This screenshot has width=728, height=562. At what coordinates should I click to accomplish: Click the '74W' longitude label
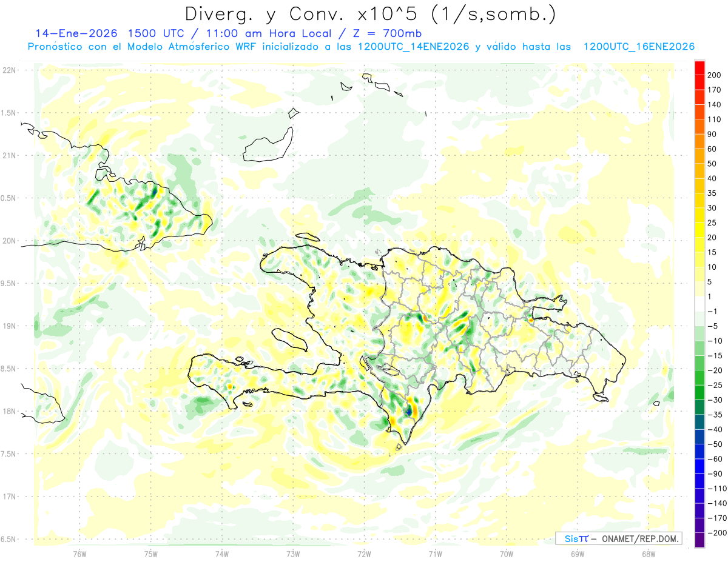222,554
